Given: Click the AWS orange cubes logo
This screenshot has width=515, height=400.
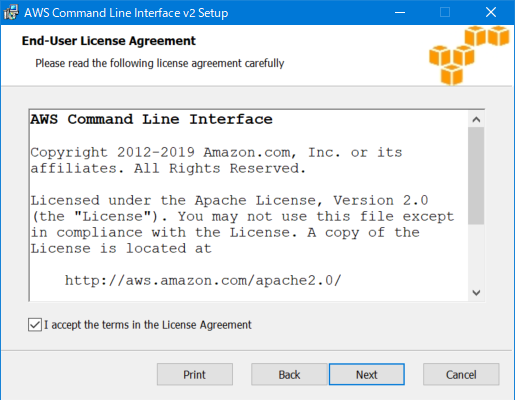Looking at the screenshot, I should (x=469, y=55).
